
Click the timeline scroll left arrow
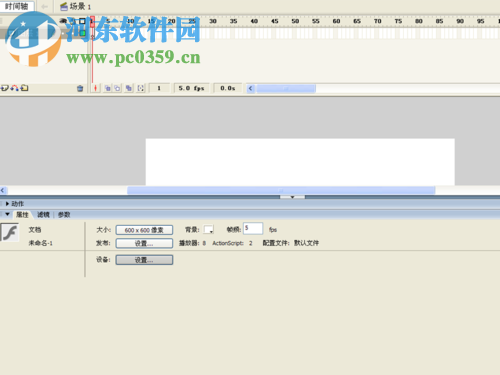coord(251,88)
